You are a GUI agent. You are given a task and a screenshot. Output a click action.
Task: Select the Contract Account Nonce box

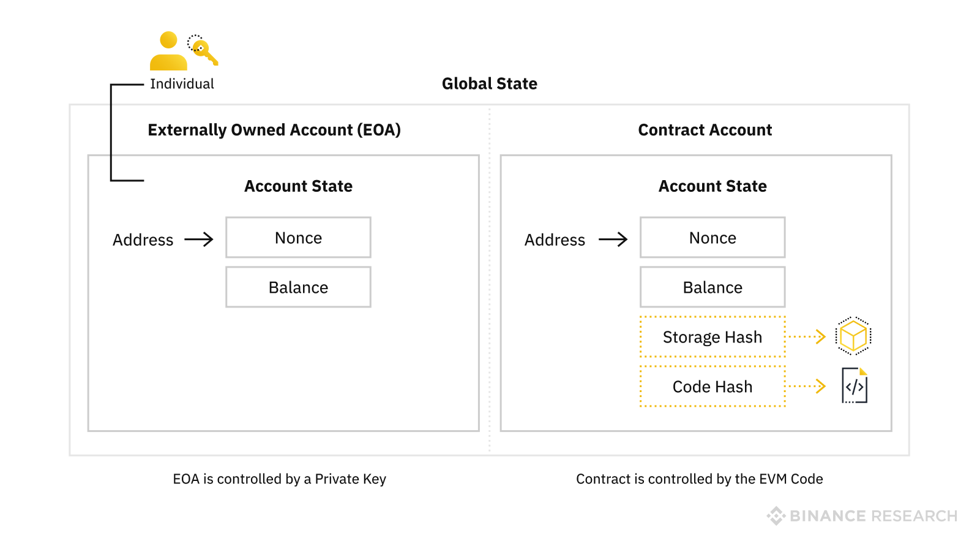click(713, 238)
